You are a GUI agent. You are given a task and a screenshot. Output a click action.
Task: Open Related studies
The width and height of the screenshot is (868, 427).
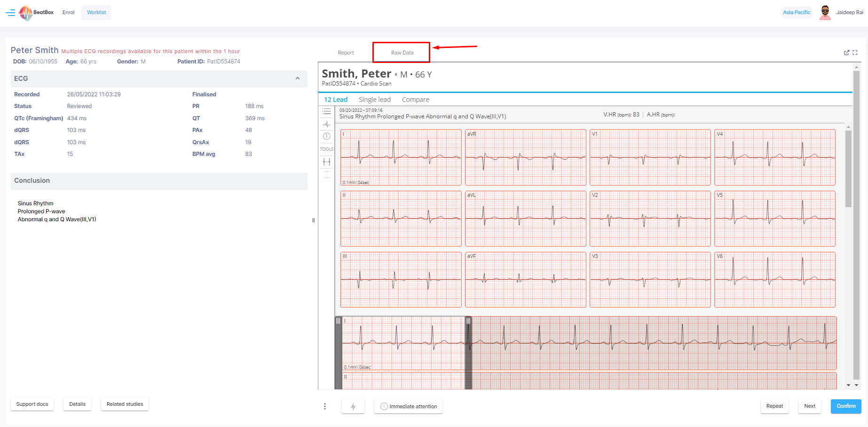click(125, 404)
